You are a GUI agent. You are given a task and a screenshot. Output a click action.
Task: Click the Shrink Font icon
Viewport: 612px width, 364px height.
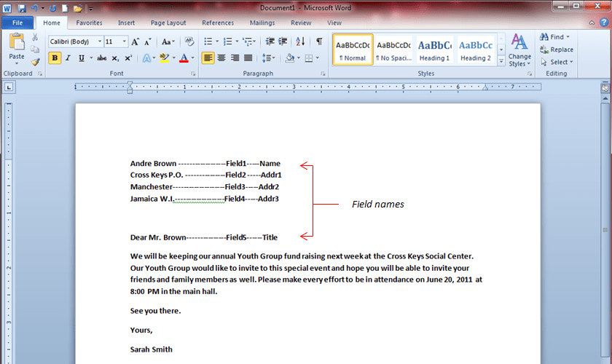[148, 41]
